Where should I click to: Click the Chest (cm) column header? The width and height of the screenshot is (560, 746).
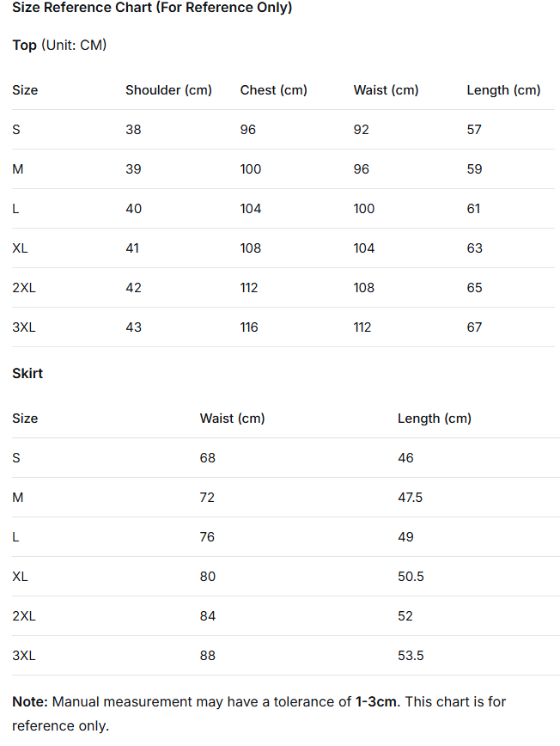tap(273, 90)
